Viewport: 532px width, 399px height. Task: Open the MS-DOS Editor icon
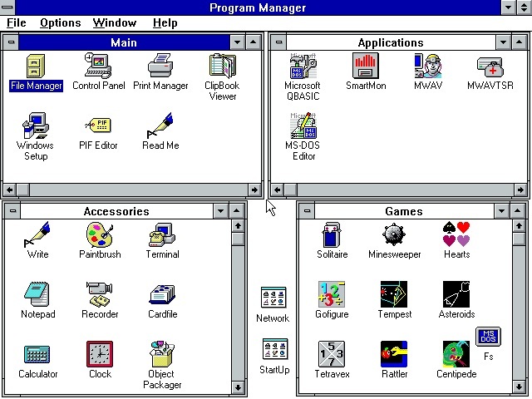click(x=303, y=126)
